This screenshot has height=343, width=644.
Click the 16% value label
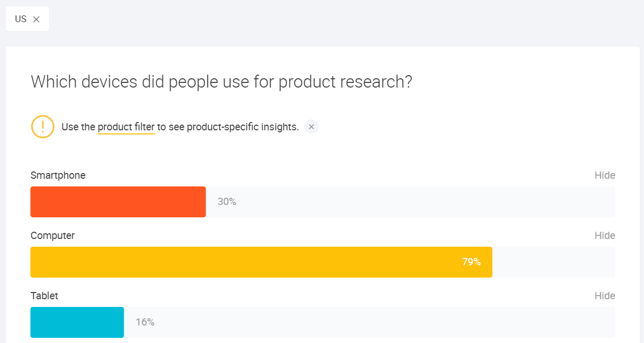(x=145, y=322)
